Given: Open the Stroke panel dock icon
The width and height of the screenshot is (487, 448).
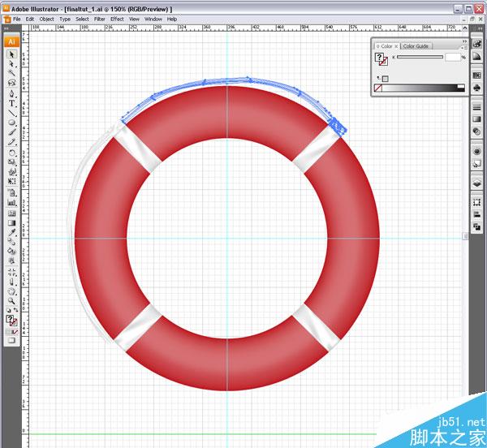Looking at the screenshot, I should (x=476, y=107).
